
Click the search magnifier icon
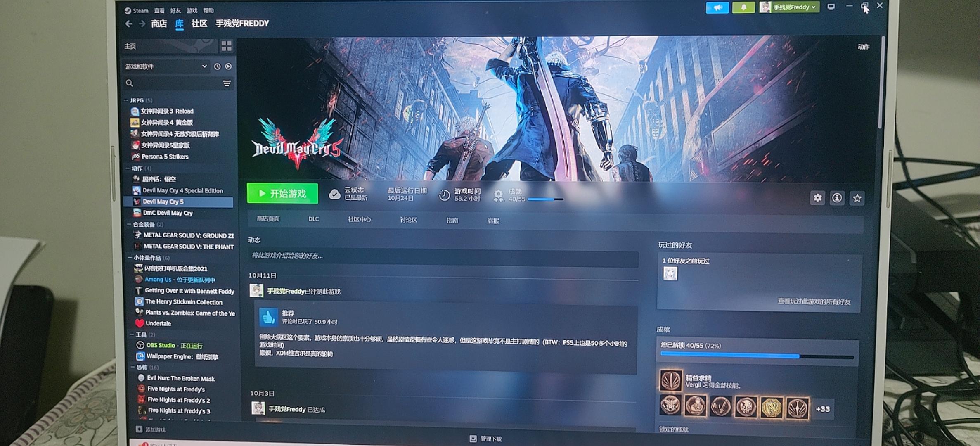tap(129, 83)
